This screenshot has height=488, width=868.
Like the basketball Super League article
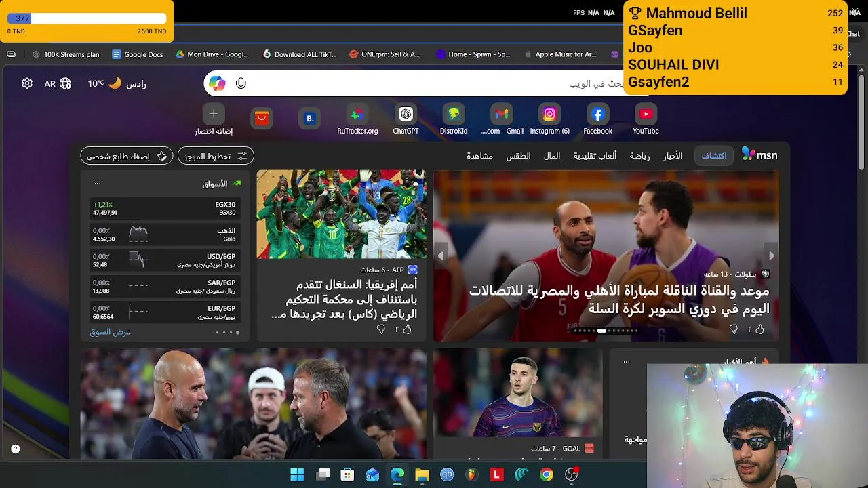tap(759, 329)
